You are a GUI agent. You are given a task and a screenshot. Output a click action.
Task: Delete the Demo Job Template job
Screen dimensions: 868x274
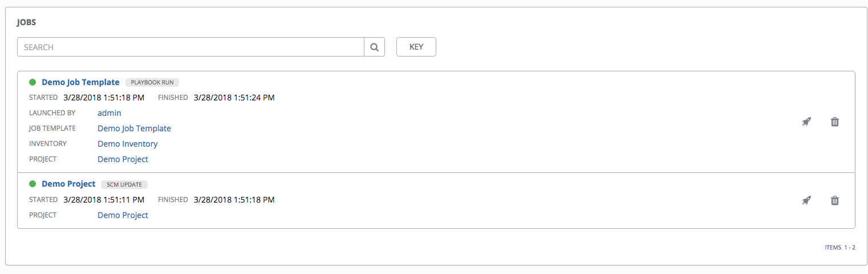tap(835, 122)
